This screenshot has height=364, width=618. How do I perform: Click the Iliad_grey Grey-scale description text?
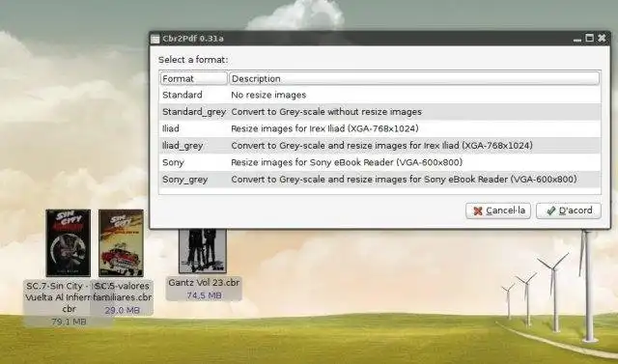coord(381,146)
